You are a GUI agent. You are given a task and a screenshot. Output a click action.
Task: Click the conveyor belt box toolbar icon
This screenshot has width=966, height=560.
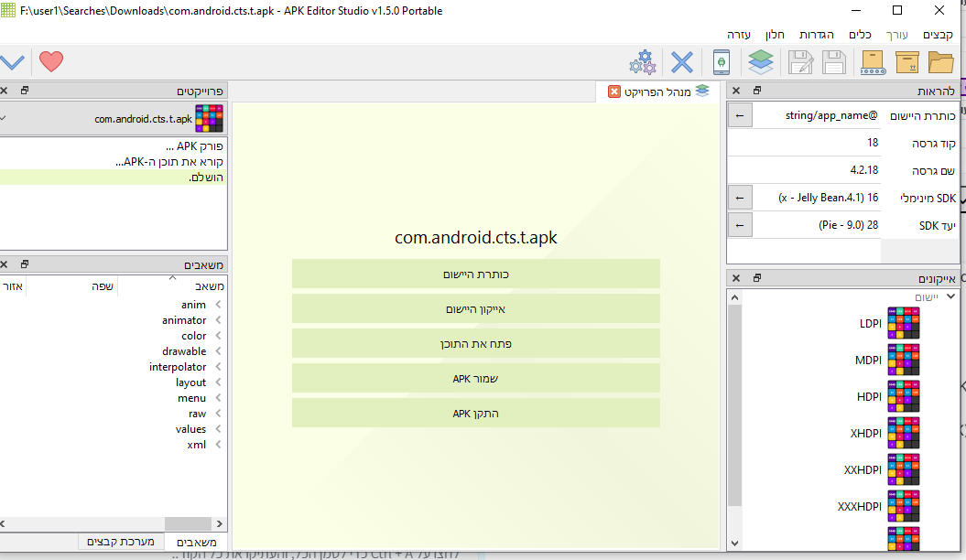click(874, 62)
